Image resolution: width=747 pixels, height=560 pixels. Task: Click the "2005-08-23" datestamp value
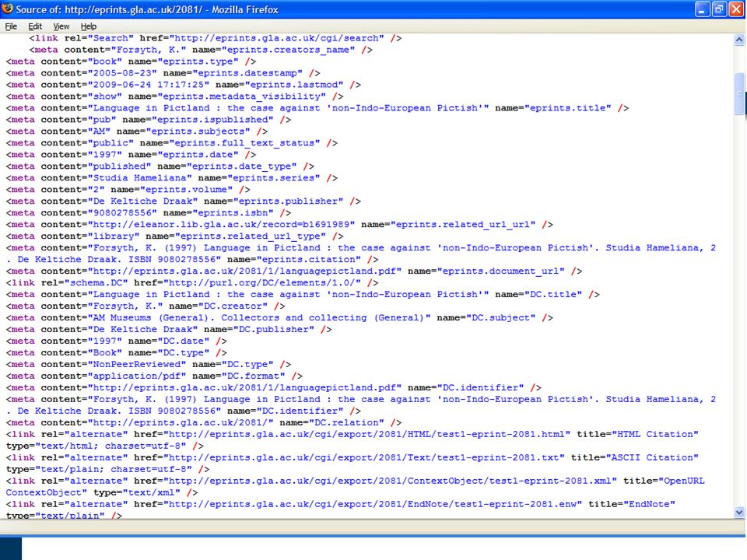click(x=122, y=73)
